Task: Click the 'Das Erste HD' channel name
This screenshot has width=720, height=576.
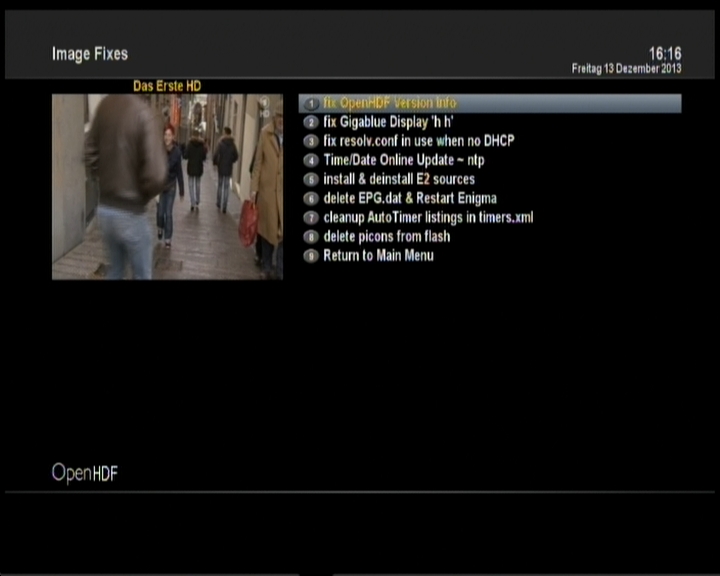Action: pos(167,87)
